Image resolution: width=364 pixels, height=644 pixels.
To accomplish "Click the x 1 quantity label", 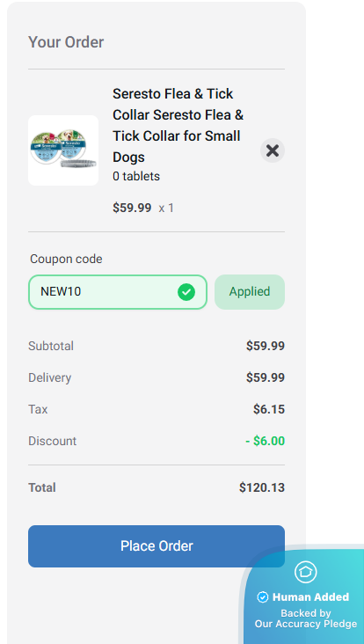I will [166, 209].
